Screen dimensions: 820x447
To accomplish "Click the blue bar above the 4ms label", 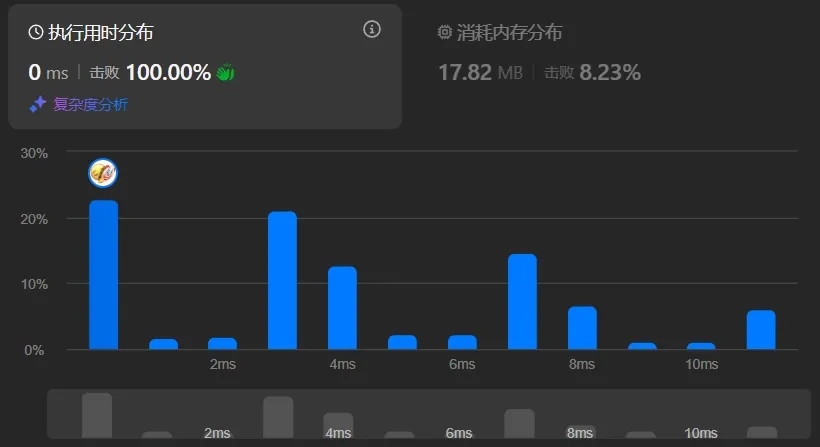I will click(x=342, y=308).
